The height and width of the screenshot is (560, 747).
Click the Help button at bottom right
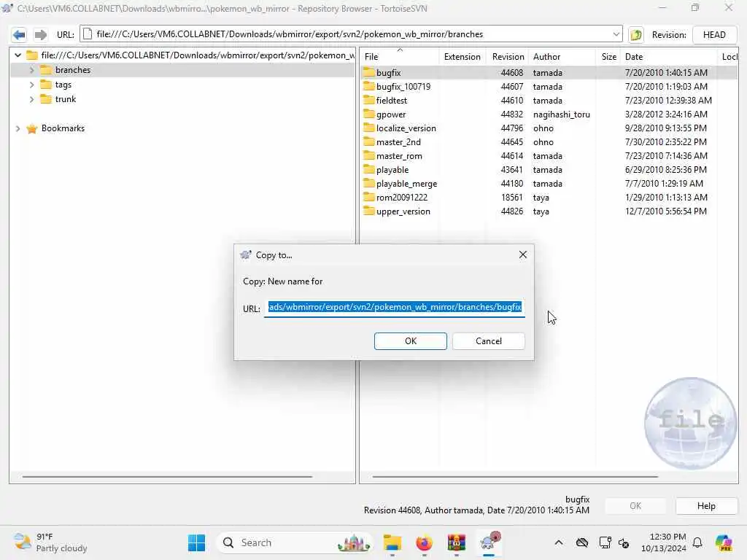(x=706, y=506)
